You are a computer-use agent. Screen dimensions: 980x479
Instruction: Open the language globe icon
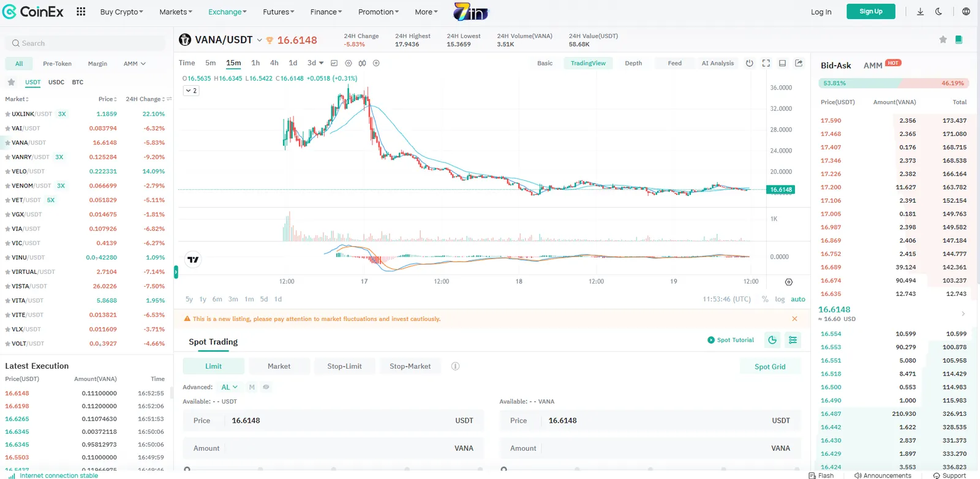click(966, 12)
